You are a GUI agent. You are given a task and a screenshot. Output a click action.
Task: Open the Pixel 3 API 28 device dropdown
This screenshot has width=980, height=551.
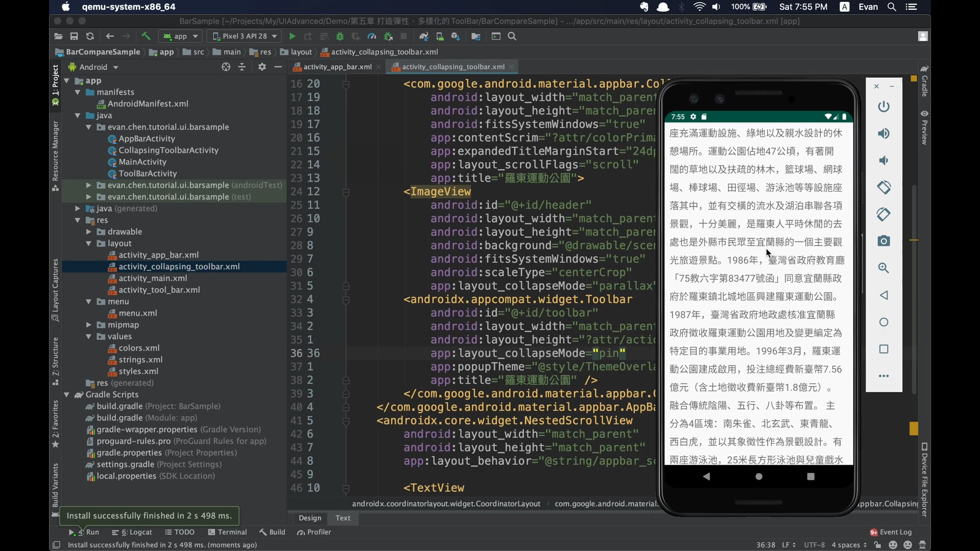[244, 36]
